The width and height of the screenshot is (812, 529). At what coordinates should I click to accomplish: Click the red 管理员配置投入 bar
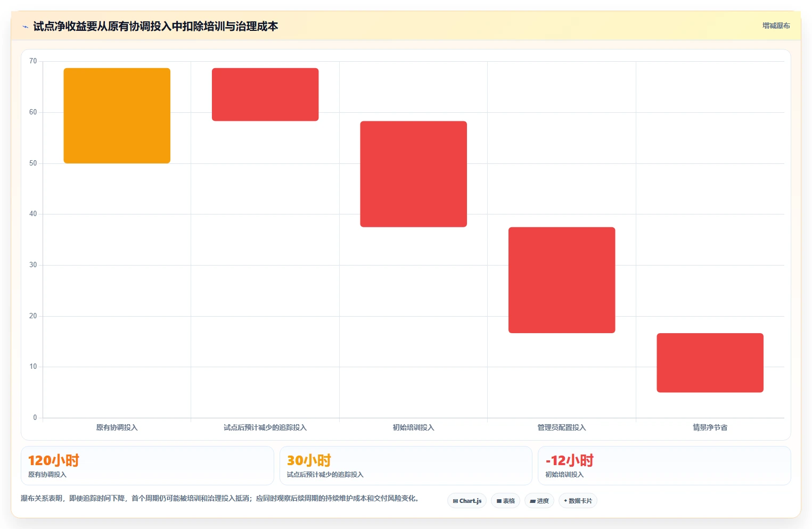click(562, 280)
